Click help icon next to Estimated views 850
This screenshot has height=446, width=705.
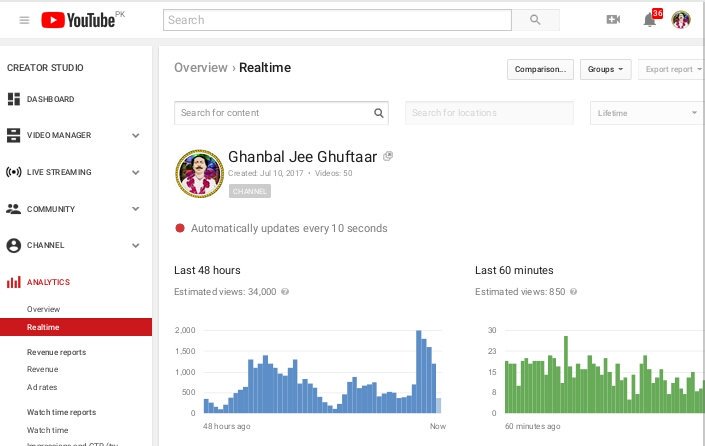point(573,292)
